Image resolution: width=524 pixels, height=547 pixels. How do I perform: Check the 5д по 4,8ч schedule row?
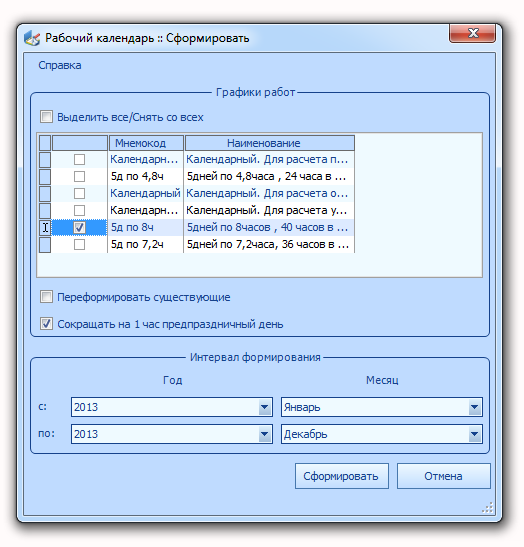[80, 177]
